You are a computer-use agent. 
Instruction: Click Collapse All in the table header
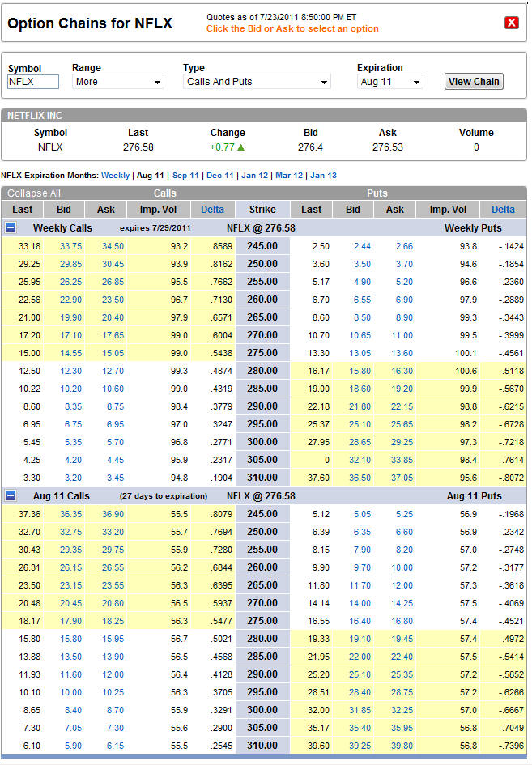(x=33, y=193)
